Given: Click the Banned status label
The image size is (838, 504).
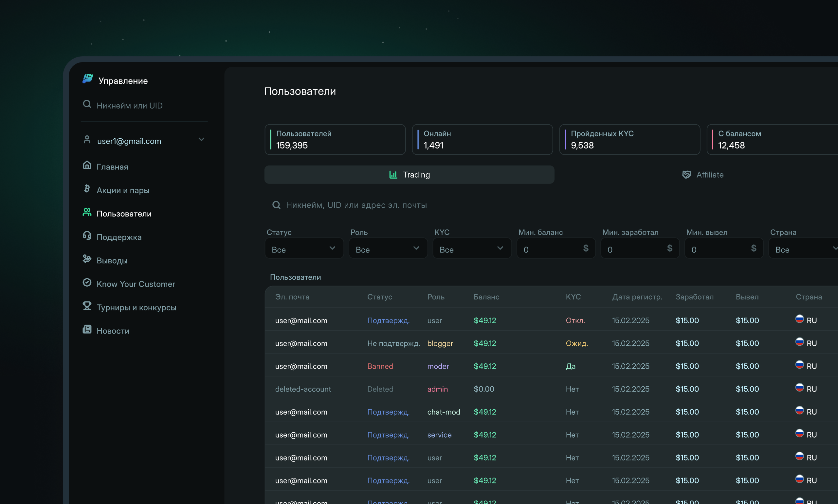Looking at the screenshot, I should point(380,366).
